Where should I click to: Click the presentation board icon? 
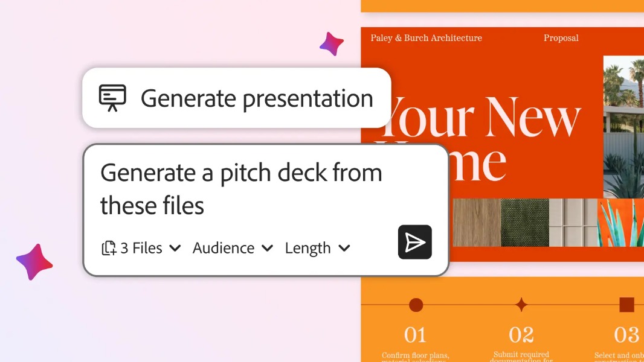(112, 98)
